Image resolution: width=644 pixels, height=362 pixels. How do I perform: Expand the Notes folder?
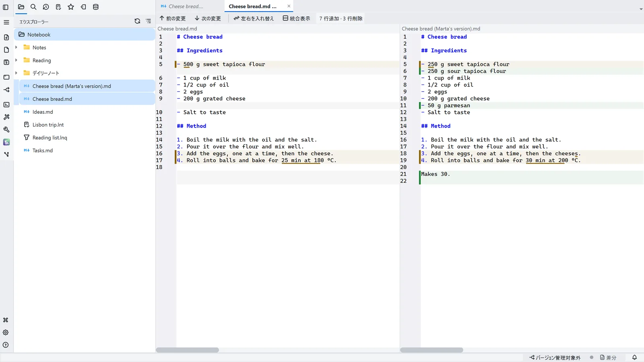click(x=16, y=47)
